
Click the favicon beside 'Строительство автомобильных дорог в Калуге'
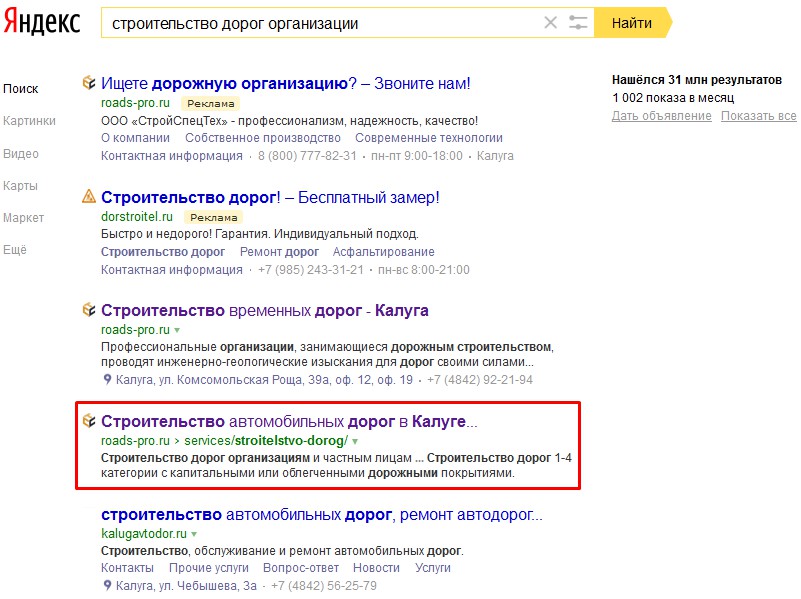(x=89, y=420)
